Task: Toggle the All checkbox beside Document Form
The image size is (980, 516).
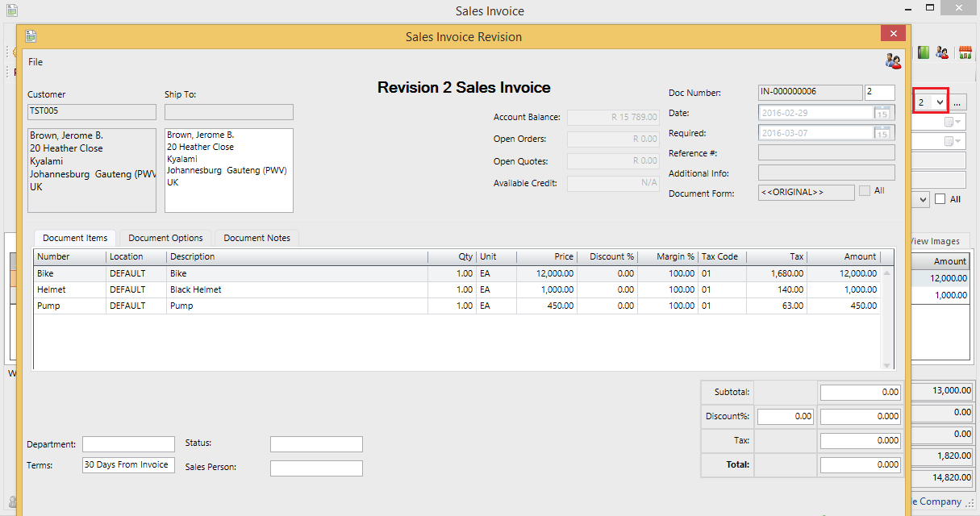Action: [865, 191]
